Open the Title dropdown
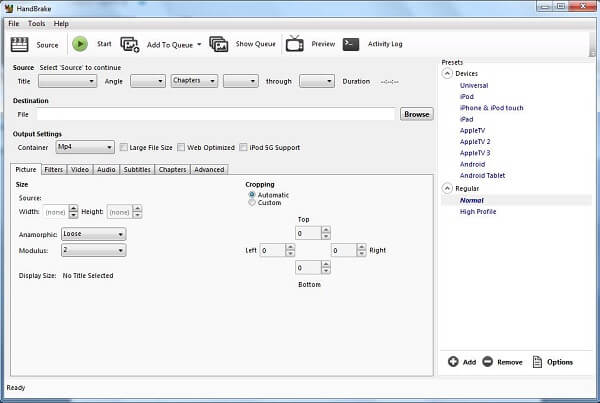 coord(67,81)
